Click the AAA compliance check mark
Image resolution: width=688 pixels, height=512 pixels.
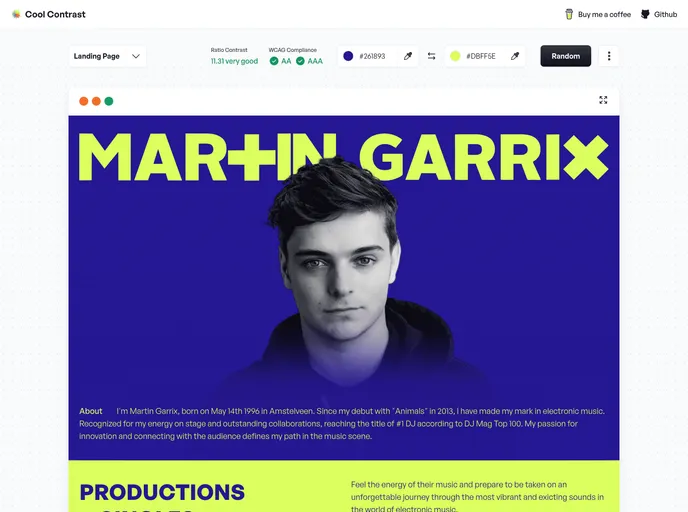[x=300, y=61]
